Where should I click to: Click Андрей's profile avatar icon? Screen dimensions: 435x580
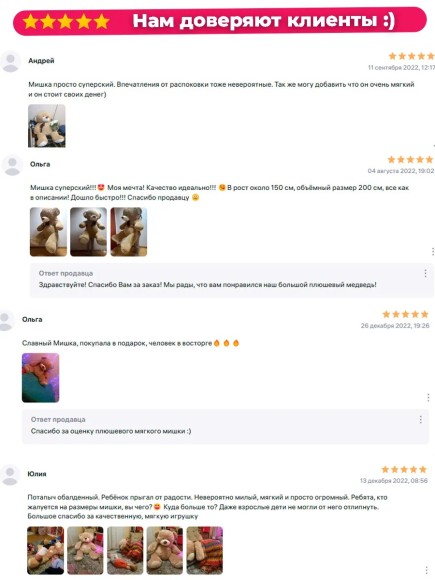coord(10,61)
